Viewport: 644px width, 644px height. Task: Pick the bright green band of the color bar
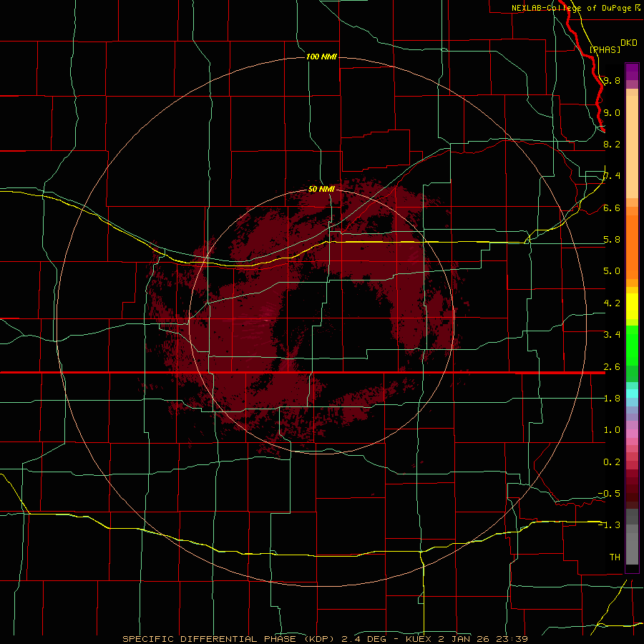click(632, 346)
